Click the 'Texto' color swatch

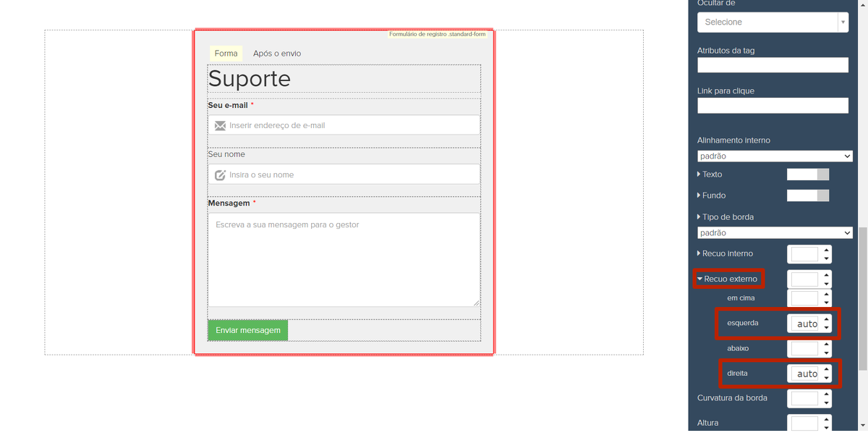pyautogui.click(x=807, y=174)
